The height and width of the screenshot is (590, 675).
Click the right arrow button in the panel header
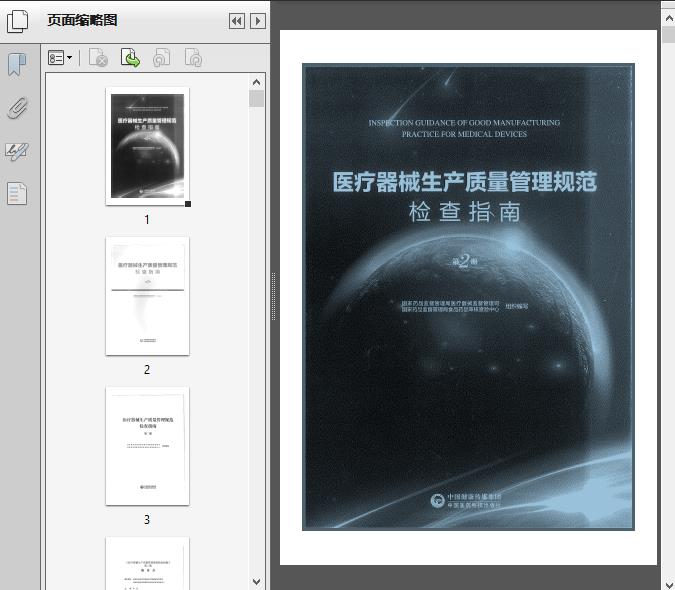click(x=258, y=21)
